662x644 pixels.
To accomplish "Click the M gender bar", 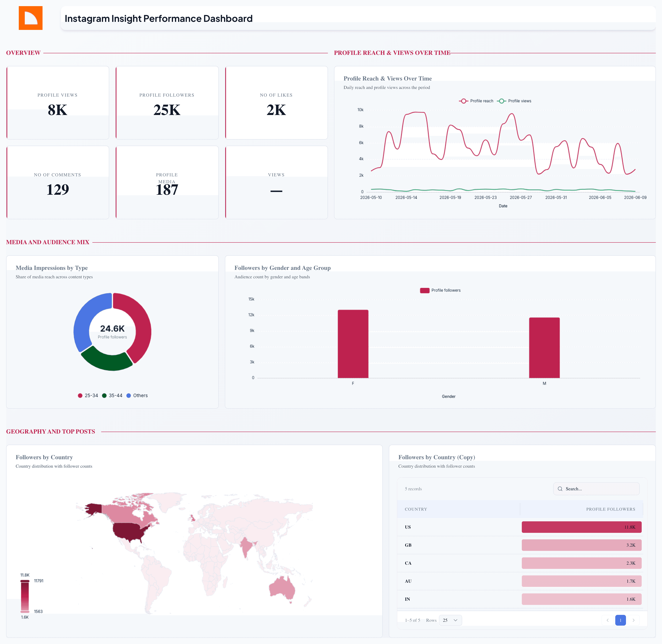I will 544,348.
